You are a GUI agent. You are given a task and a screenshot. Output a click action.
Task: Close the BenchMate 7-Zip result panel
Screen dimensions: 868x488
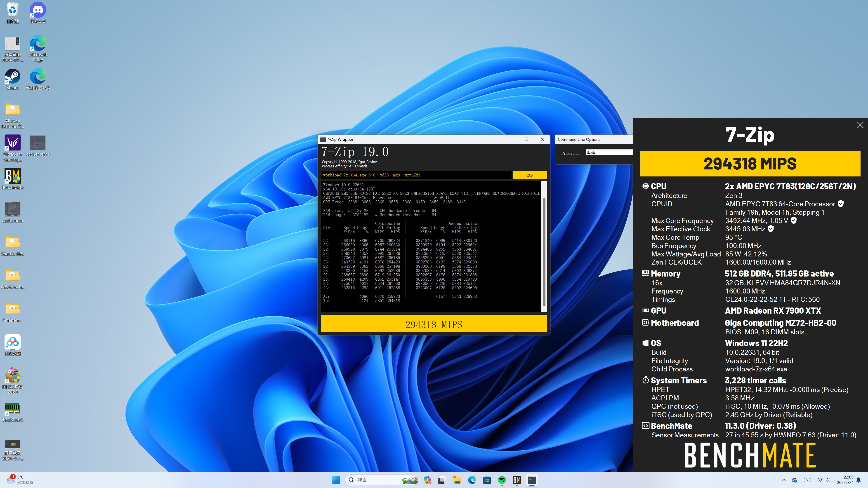coord(860,125)
